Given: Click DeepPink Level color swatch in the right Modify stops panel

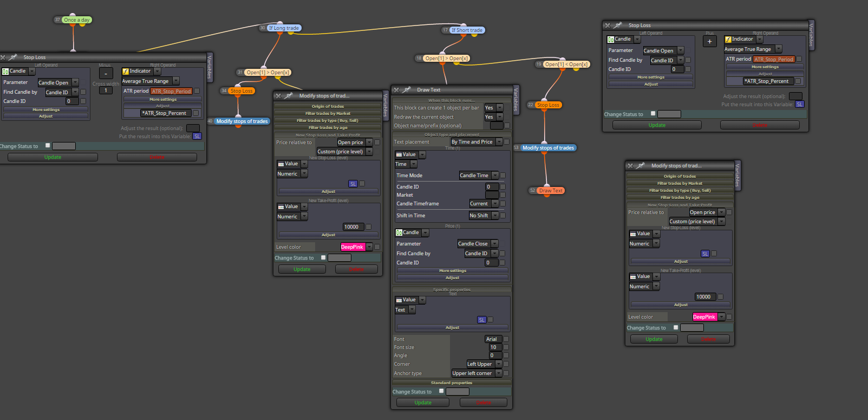Looking at the screenshot, I should 704,317.
